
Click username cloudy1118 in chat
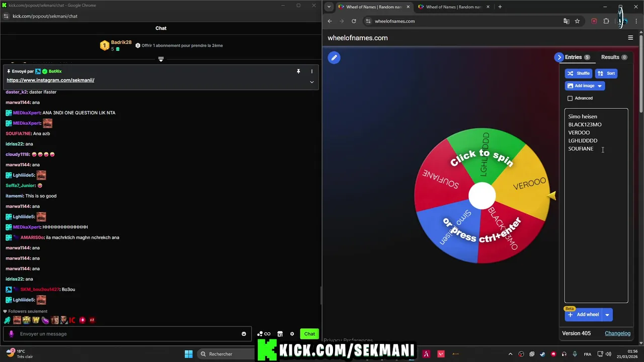pyautogui.click(x=18, y=154)
